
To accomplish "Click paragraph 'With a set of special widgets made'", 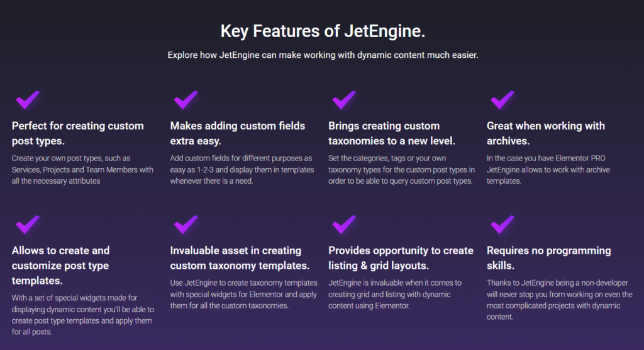I will (x=83, y=315).
